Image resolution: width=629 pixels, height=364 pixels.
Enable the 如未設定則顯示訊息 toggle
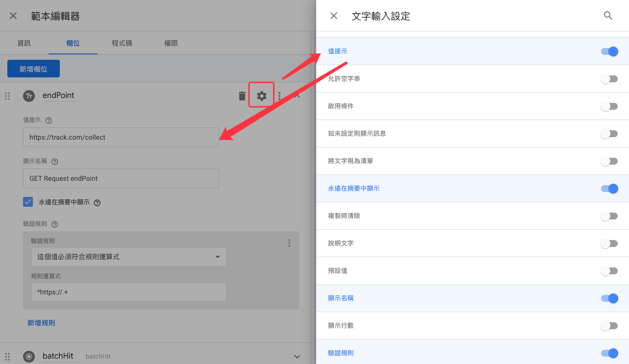coord(609,134)
